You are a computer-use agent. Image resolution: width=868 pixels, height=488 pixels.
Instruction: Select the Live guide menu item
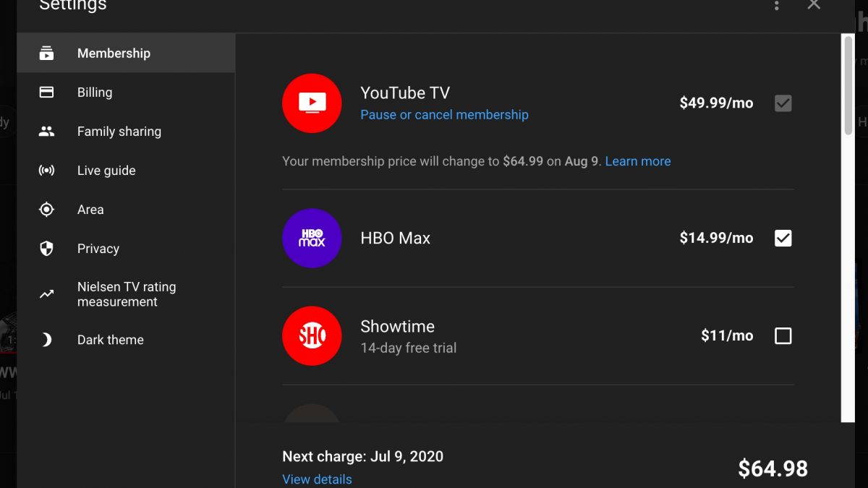(x=106, y=171)
